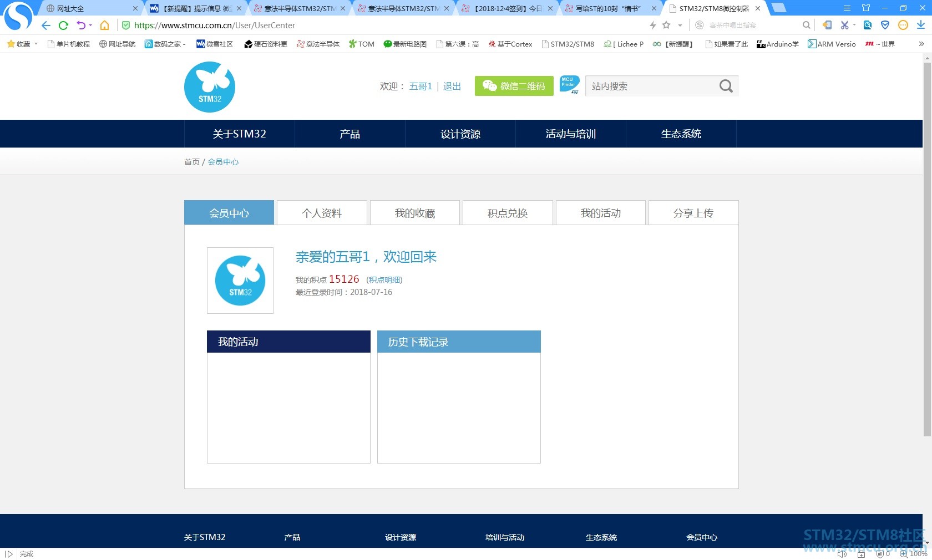Go to browser home page icon
Image resolution: width=932 pixels, height=560 pixels.
tap(104, 26)
